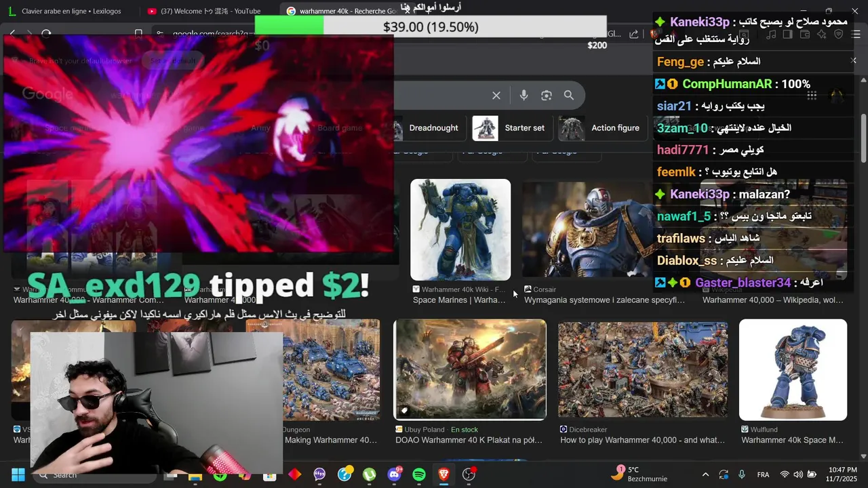868x488 pixels.
Task: Open the volume speaker tray icon
Action: 798,475
